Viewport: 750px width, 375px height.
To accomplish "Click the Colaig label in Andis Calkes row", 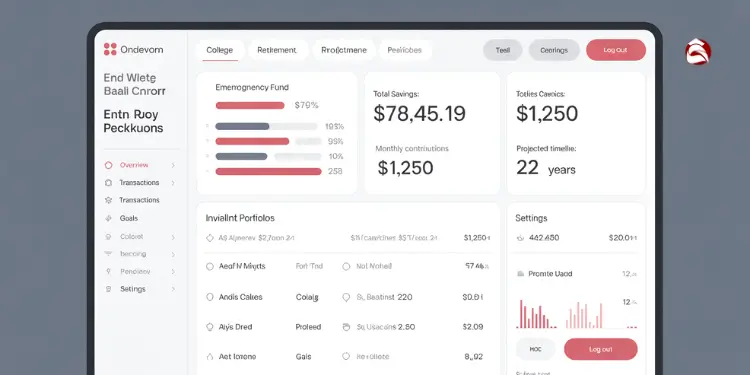I will coord(307,297).
